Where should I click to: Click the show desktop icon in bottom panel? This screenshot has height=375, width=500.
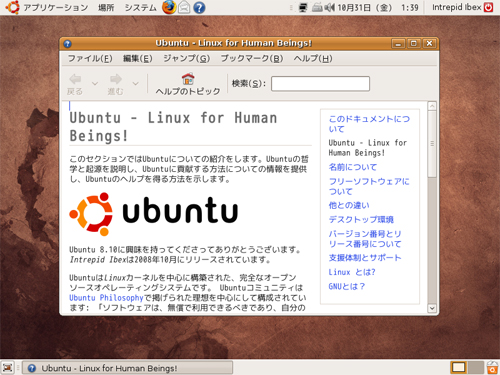coord(7,367)
